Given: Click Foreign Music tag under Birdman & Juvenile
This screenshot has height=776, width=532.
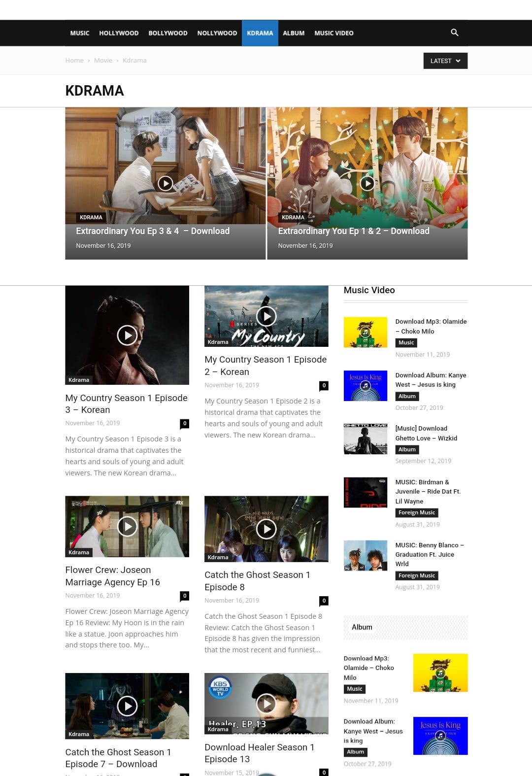Looking at the screenshot, I should coord(417,513).
